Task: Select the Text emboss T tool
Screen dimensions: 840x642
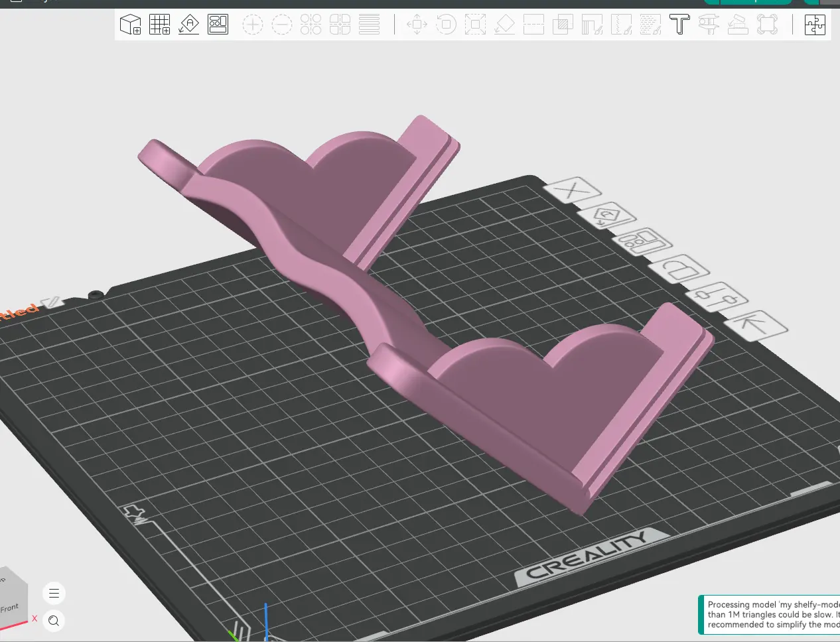Action: tap(679, 25)
